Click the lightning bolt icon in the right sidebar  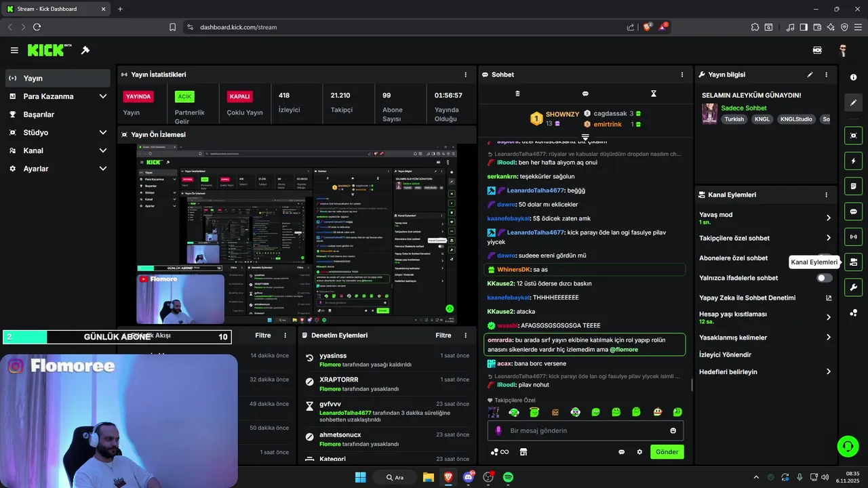click(x=854, y=161)
